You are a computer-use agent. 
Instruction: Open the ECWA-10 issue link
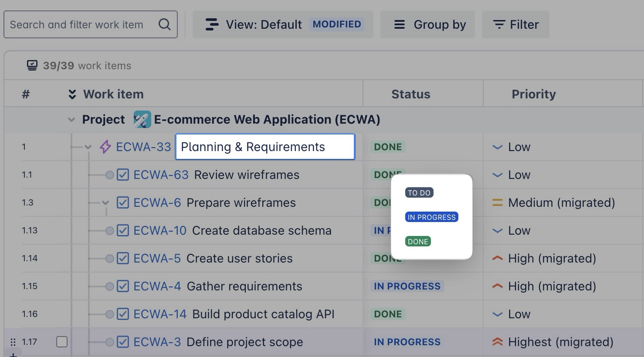159,230
